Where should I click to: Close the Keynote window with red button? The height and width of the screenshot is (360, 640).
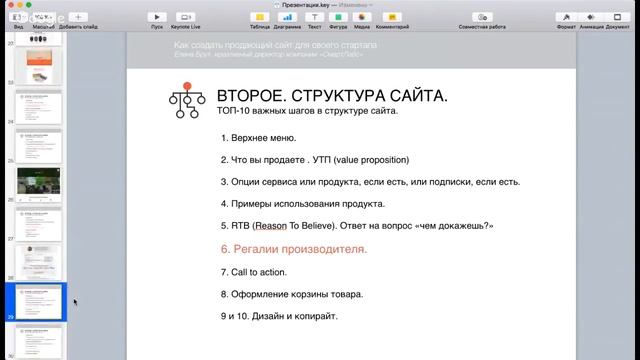11,5
